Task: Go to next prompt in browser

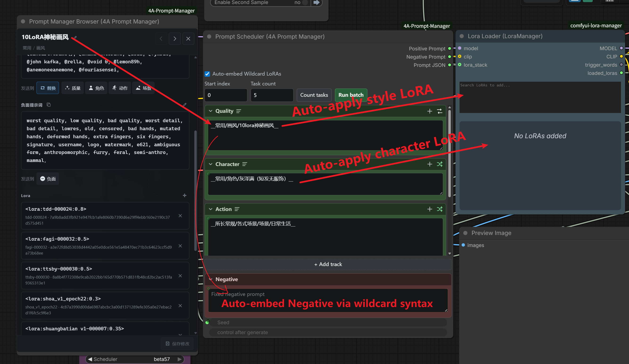Action: 175,39
